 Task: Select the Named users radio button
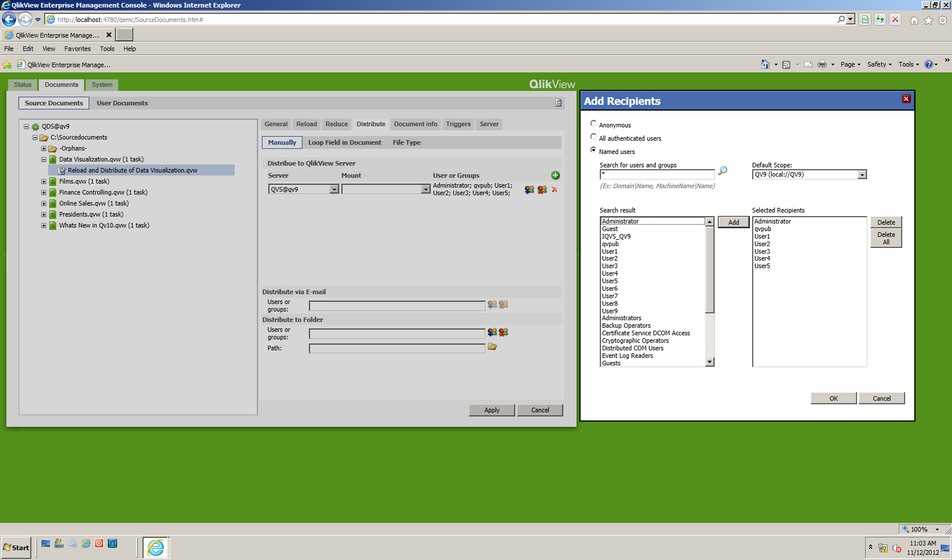(x=593, y=150)
